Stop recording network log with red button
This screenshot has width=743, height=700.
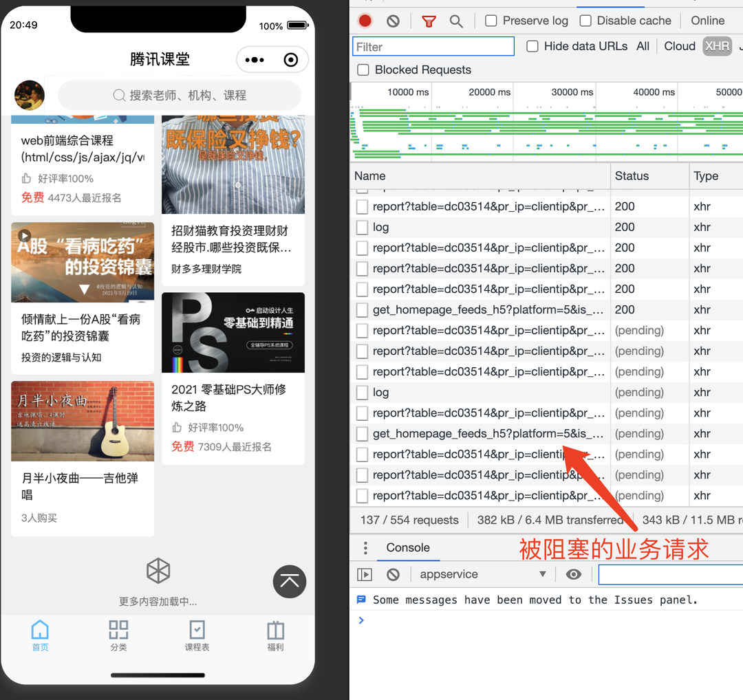[x=365, y=21]
